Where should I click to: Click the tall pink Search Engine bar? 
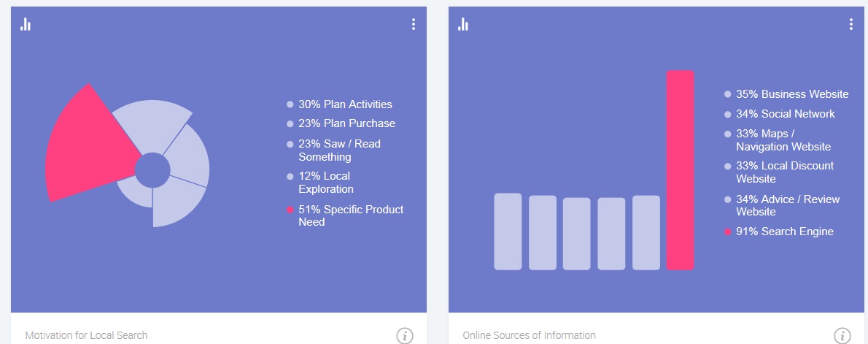tap(680, 170)
